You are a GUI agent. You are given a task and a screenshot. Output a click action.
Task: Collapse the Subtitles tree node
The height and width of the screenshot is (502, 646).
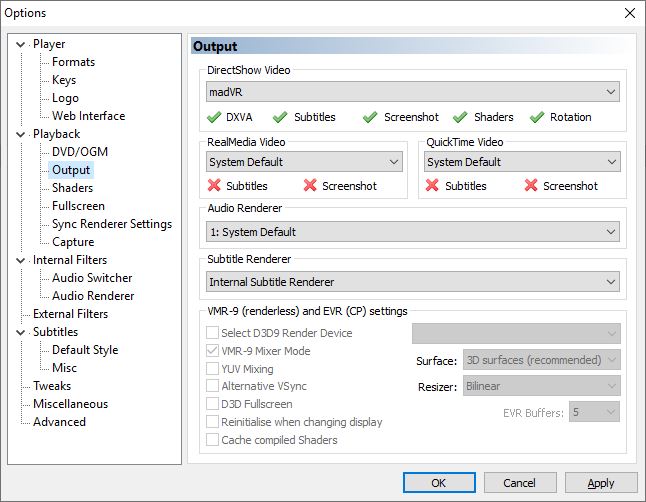click(20, 332)
